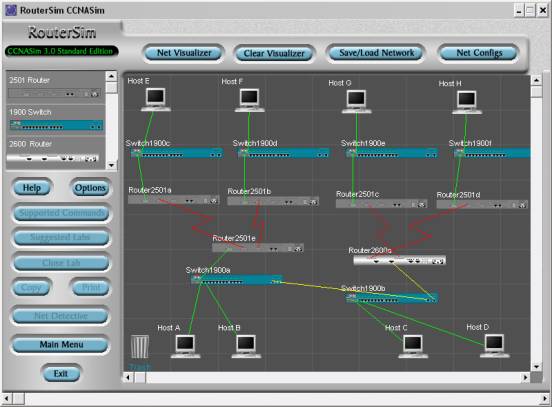Pick the 2600 Router from device palette

pos(53,158)
